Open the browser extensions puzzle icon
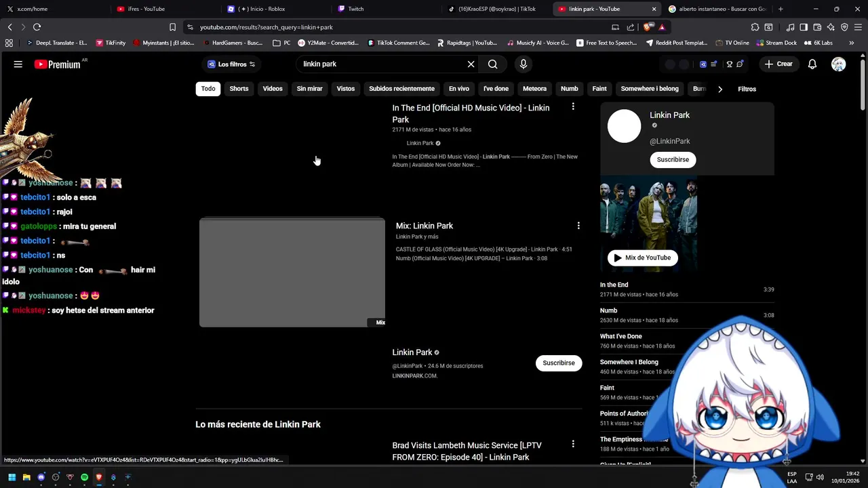The height and width of the screenshot is (488, 868). (755, 27)
